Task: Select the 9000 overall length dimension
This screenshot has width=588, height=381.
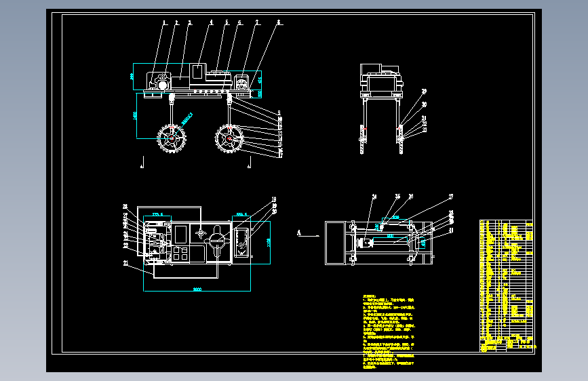Action: (x=197, y=289)
